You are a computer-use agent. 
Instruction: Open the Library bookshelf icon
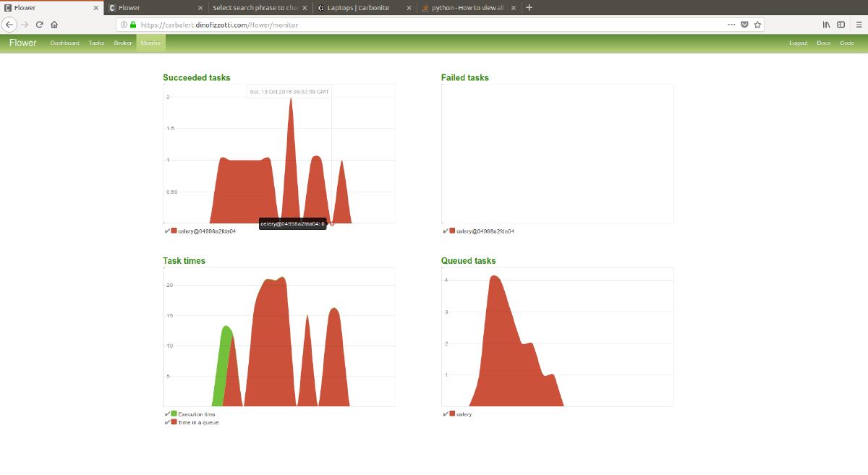pos(826,24)
